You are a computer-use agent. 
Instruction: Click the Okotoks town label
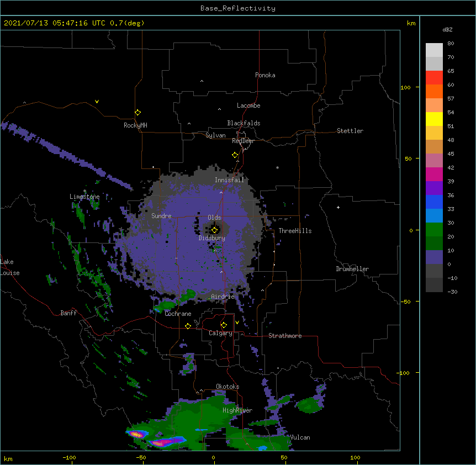point(228,387)
